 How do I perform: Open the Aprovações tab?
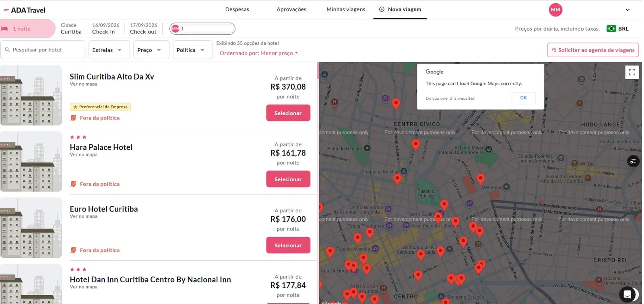291,9
